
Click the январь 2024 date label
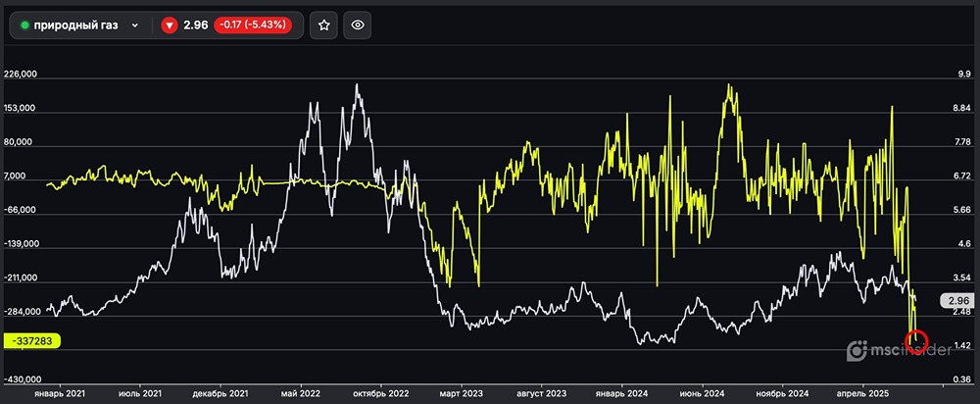click(x=622, y=394)
